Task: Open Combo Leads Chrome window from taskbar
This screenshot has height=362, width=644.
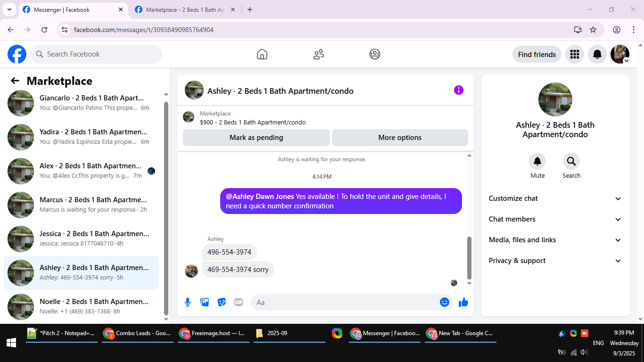Action: click(138, 333)
